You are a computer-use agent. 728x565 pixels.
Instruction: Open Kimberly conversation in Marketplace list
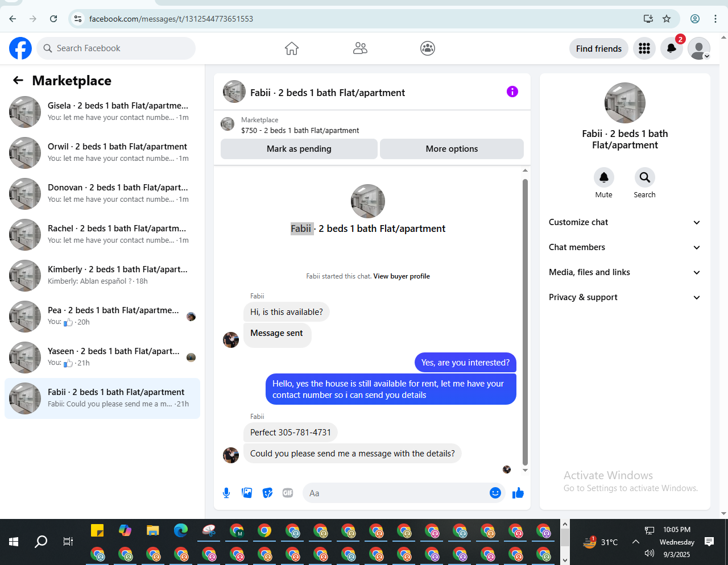102,276
